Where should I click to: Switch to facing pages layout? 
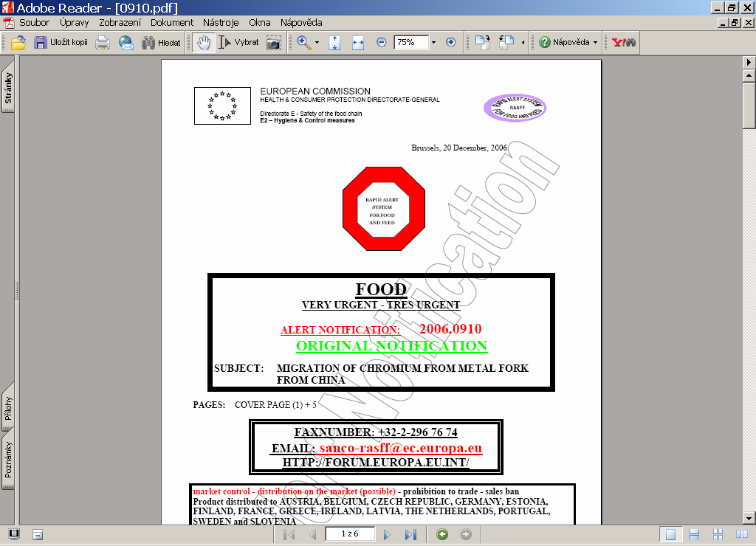point(741,534)
